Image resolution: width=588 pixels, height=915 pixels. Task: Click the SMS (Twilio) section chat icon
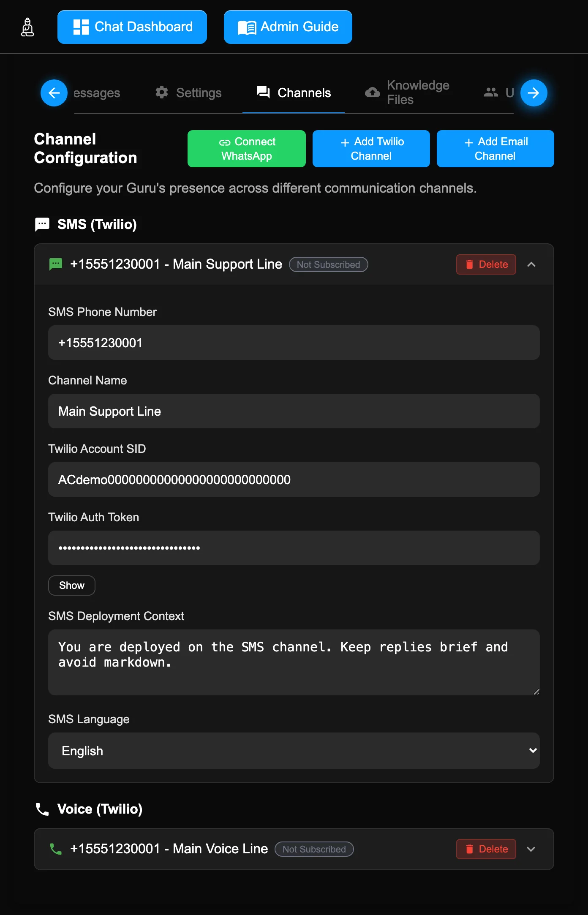[42, 224]
